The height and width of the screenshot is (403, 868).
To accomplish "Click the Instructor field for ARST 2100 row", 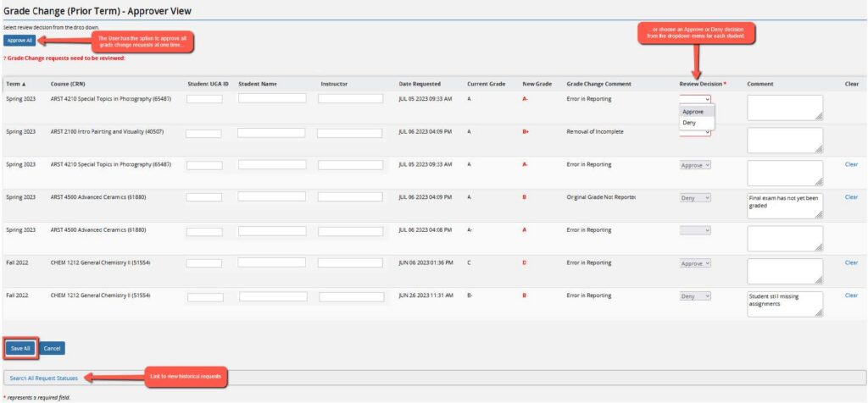I will 350,133.
